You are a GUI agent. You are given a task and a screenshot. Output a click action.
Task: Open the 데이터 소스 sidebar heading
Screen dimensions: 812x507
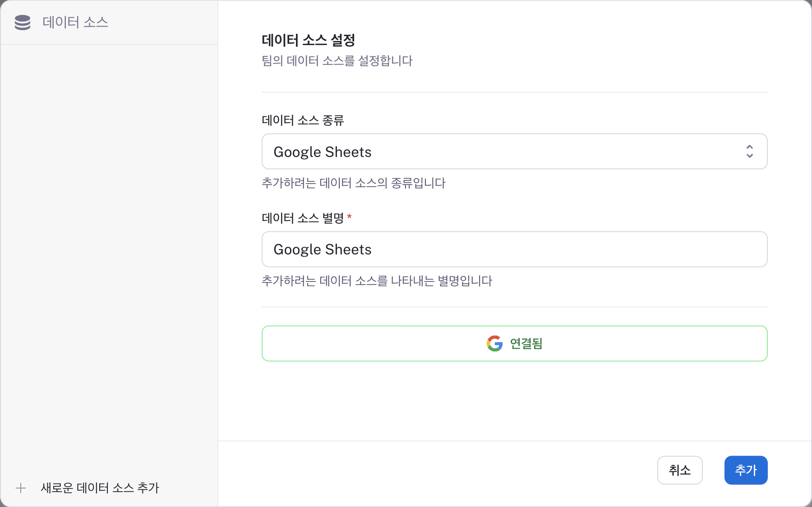[x=75, y=22]
